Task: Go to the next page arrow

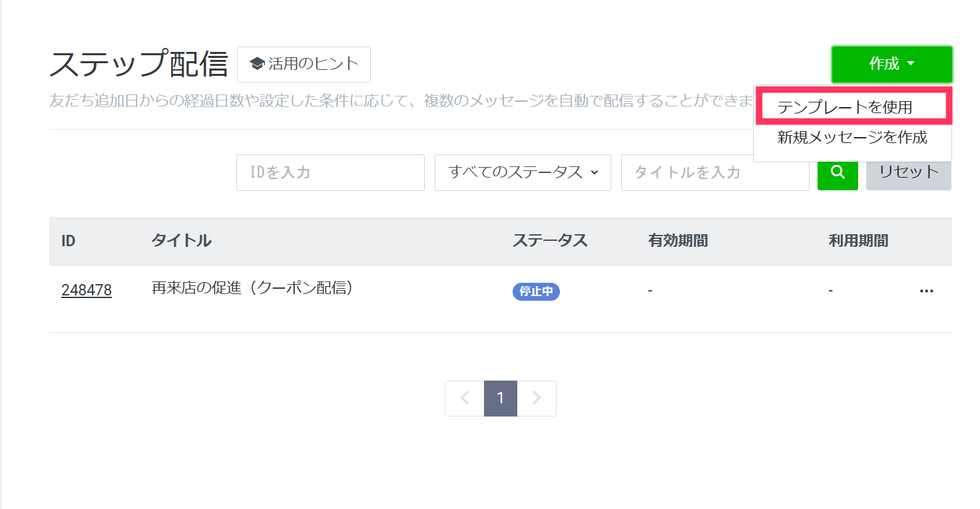Action: tap(537, 399)
